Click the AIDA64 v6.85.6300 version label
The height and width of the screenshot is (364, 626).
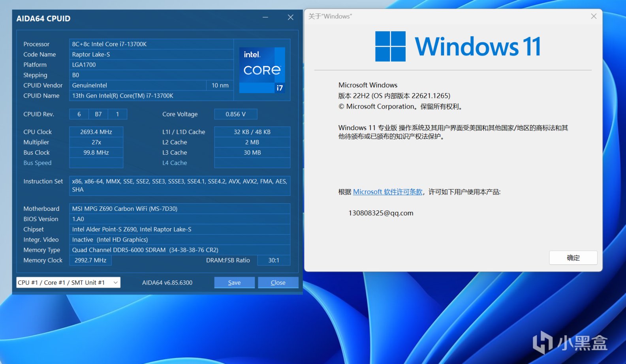click(x=167, y=283)
